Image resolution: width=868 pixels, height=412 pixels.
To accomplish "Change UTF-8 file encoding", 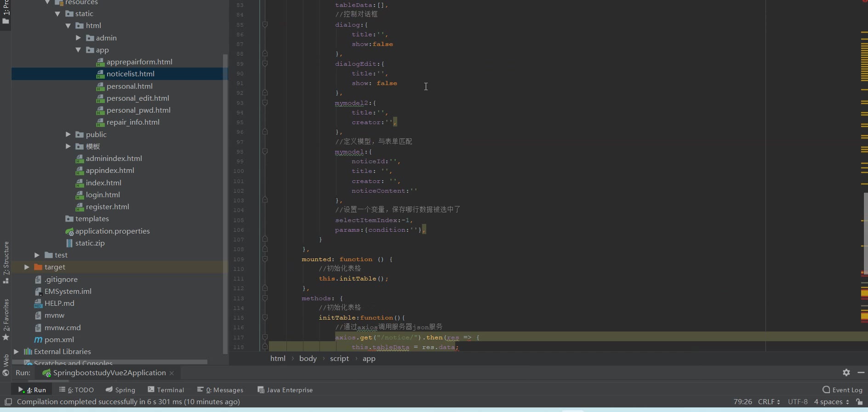I will click(x=798, y=401).
